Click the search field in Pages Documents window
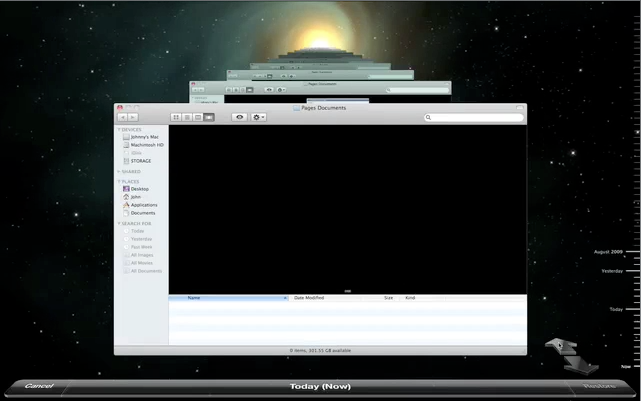 coord(474,118)
